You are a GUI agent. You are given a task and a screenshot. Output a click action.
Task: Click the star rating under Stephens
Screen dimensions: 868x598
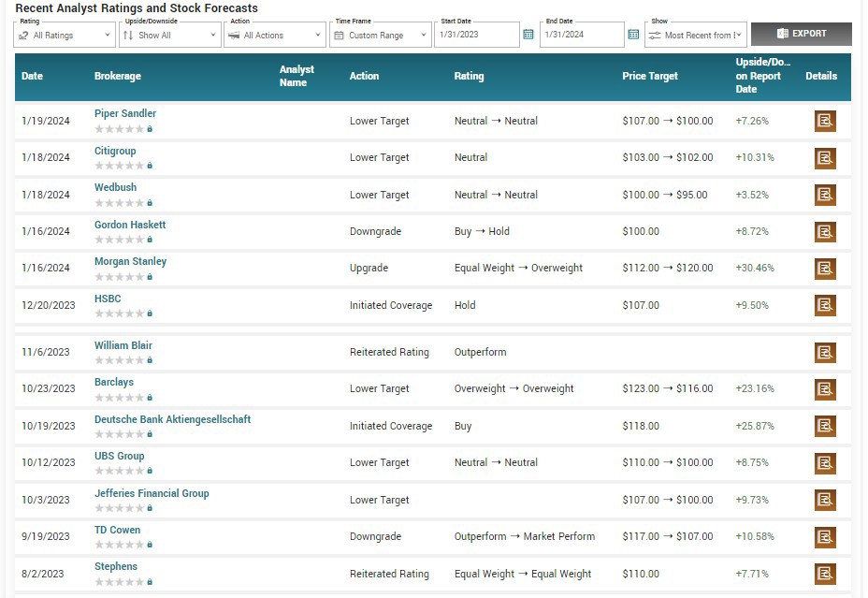(119, 582)
